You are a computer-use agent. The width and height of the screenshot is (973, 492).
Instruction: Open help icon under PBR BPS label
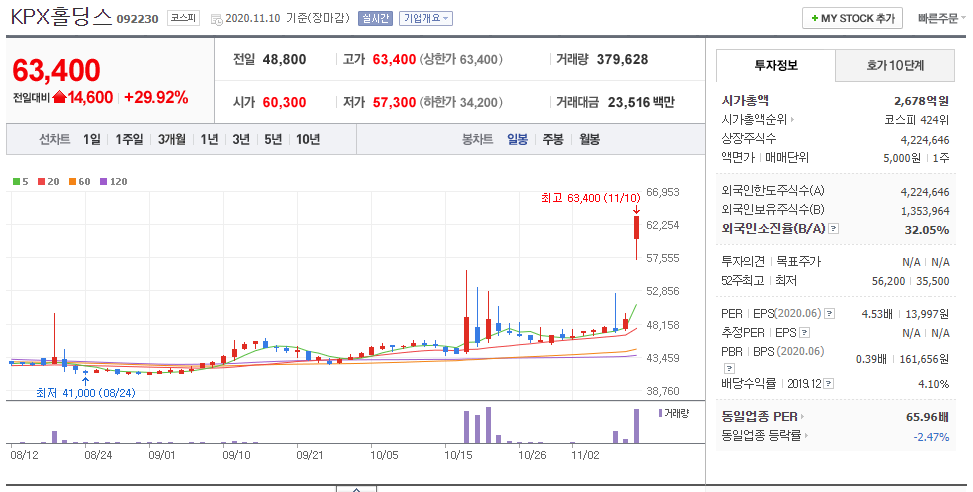click(x=728, y=369)
